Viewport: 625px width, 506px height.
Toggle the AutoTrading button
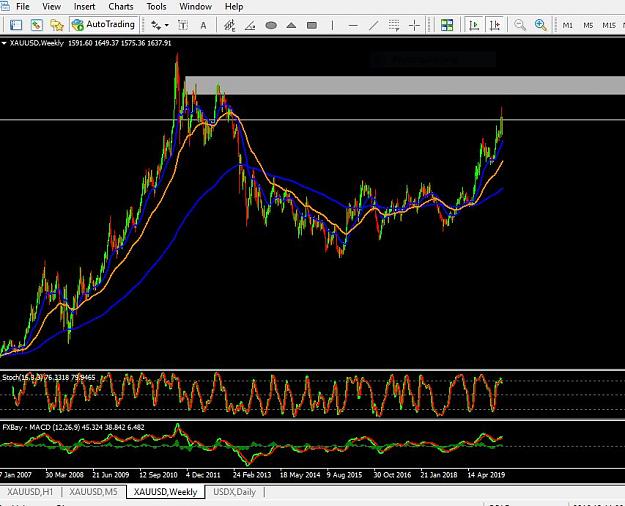104,25
